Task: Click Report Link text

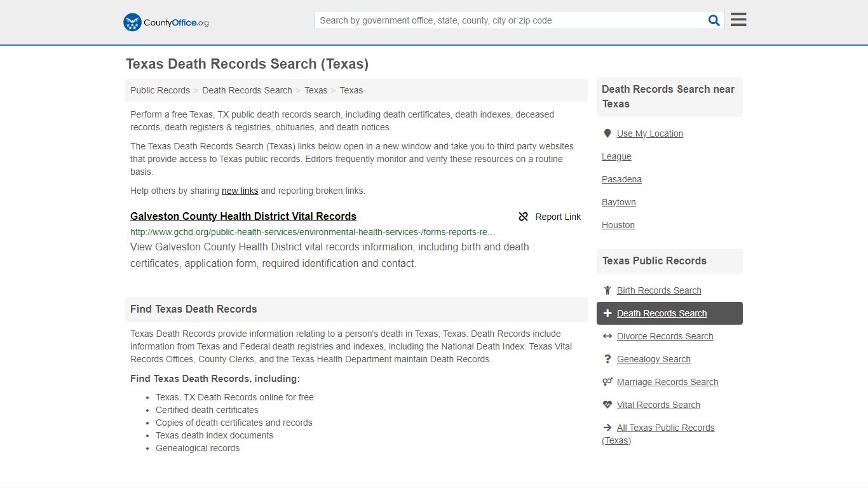Action: [x=558, y=217]
